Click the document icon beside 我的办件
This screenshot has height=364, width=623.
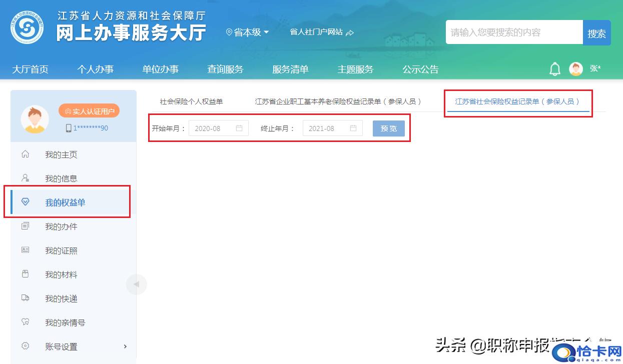(26, 226)
